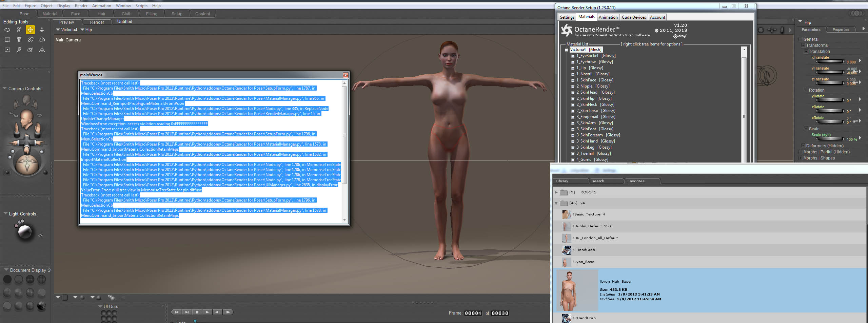Select the !Dublin_Default_SSS library item
This screenshot has width=868, height=323.
point(592,226)
